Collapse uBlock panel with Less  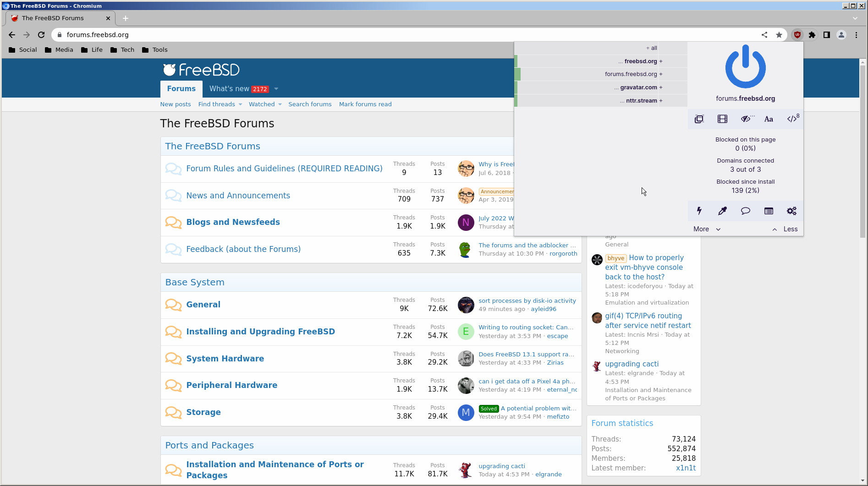tap(786, 229)
